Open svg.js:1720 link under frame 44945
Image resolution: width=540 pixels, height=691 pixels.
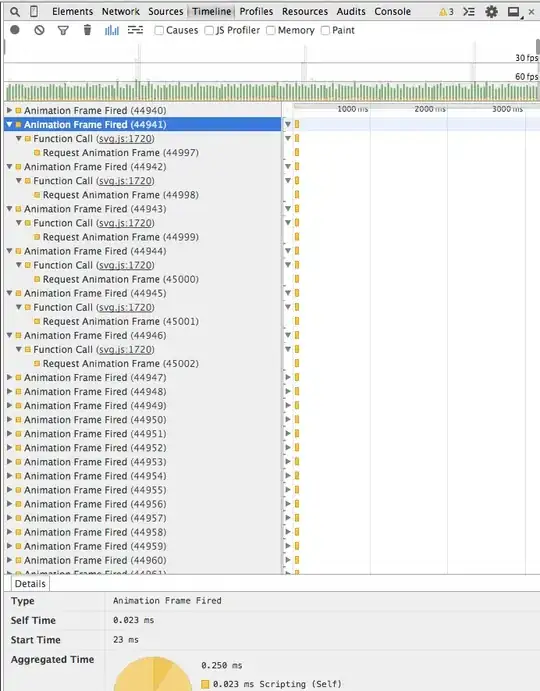(125, 307)
